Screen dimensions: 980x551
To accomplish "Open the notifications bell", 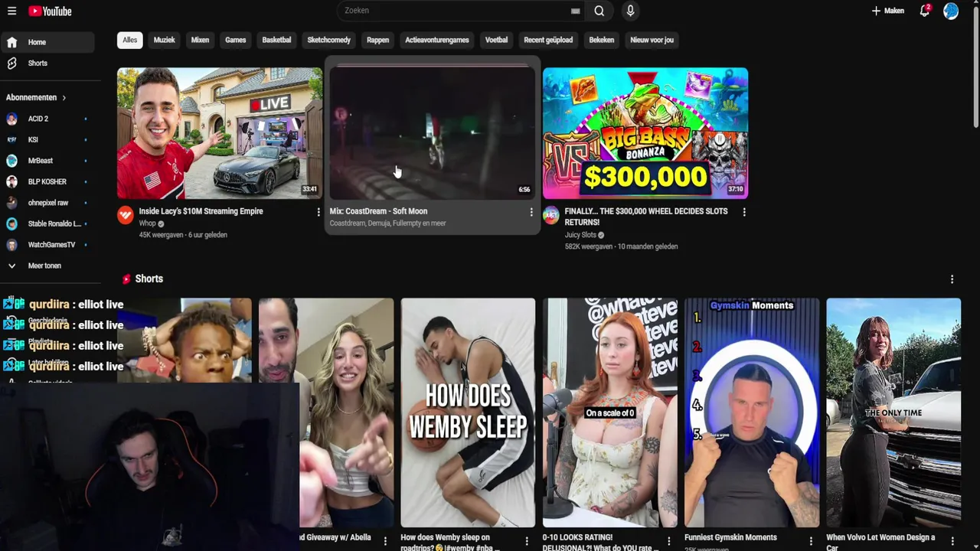I will pyautogui.click(x=925, y=11).
